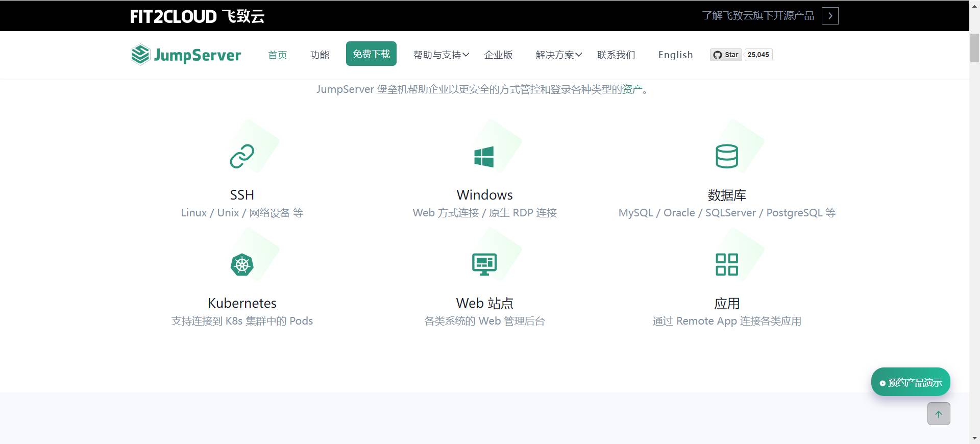Click the text 通过 Remote App 连接各类应用
The height and width of the screenshot is (444, 980).
pyautogui.click(x=727, y=321)
